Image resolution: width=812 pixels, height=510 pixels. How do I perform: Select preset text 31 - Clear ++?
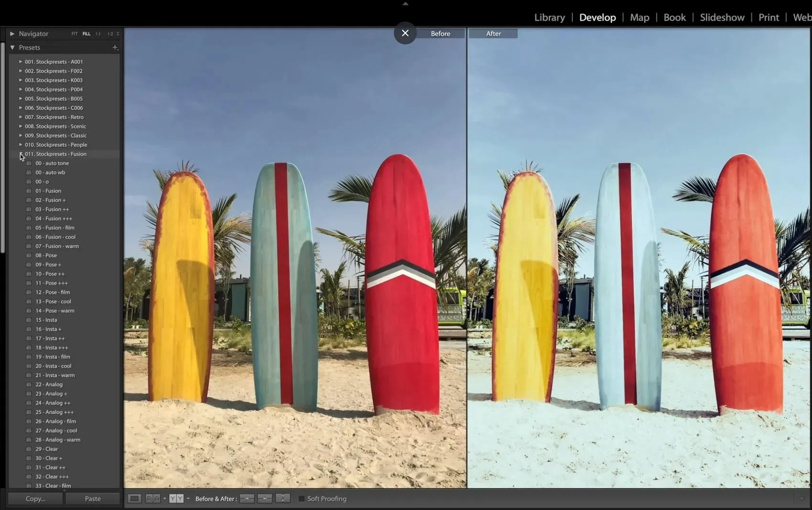[x=51, y=467]
